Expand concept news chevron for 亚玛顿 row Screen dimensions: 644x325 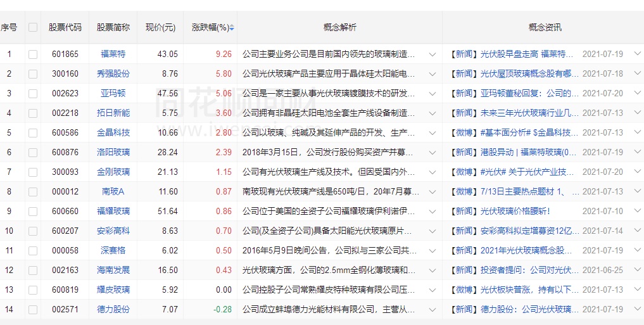coord(638,93)
